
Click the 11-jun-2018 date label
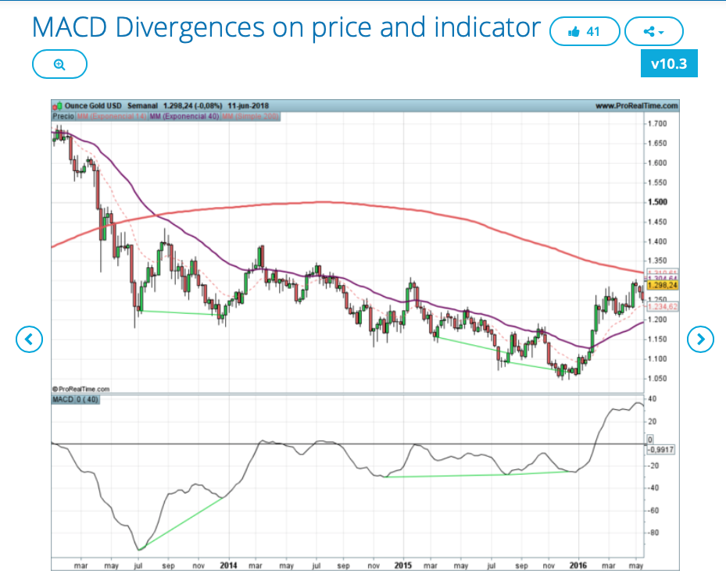(249, 106)
